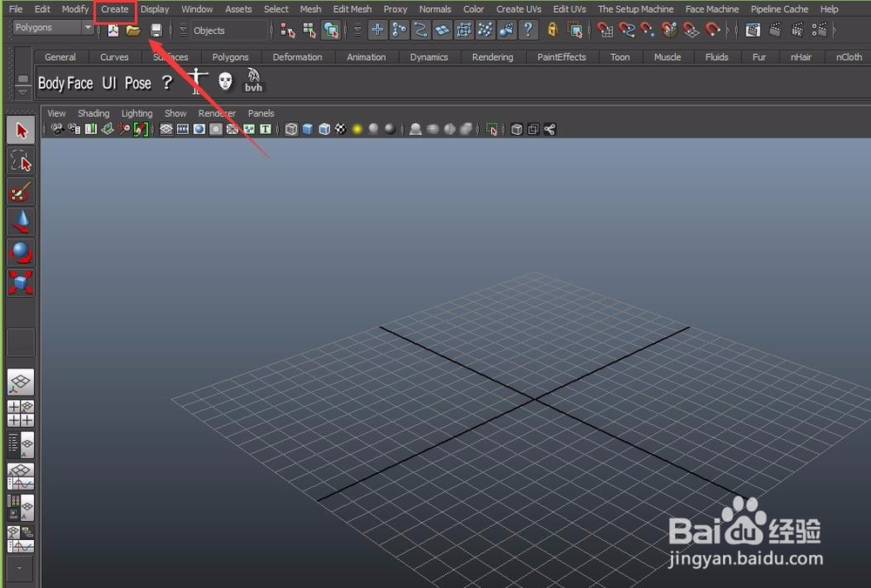Enable Snap to view planes magnet
The height and width of the screenshot is (588, 871).
(x=691, y=30)
